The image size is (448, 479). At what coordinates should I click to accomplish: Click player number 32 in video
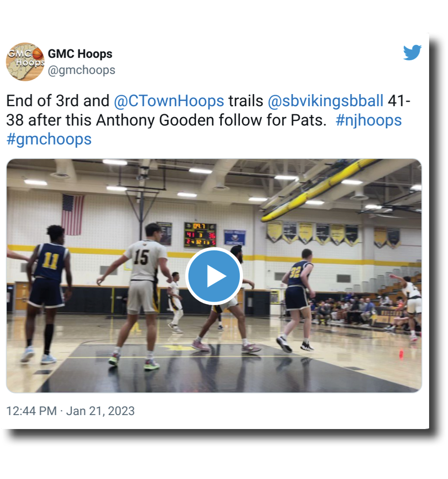[x=297, y=300]
